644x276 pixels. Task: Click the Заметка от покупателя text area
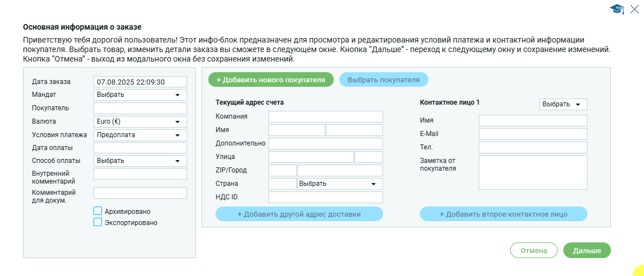(x=533, y=172)
